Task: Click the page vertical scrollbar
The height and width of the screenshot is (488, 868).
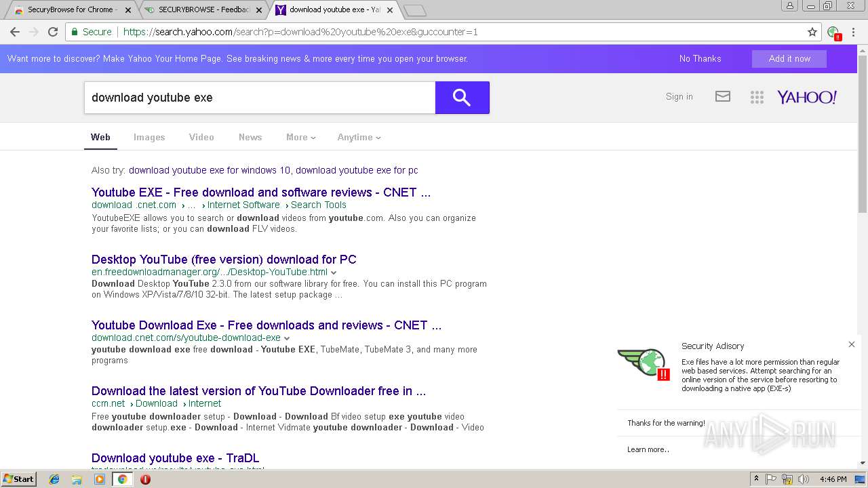Action: (x=863, y=136)
